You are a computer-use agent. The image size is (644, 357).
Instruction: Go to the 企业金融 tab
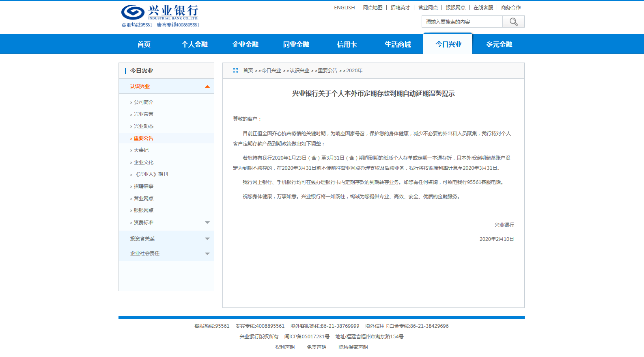pos(246,44)
